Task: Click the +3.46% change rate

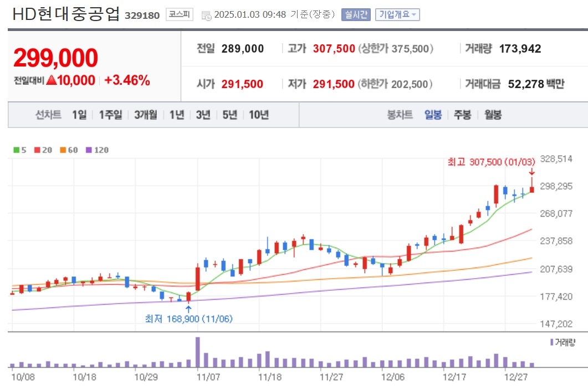Action: pyautogui.click(x=127, y=80)
